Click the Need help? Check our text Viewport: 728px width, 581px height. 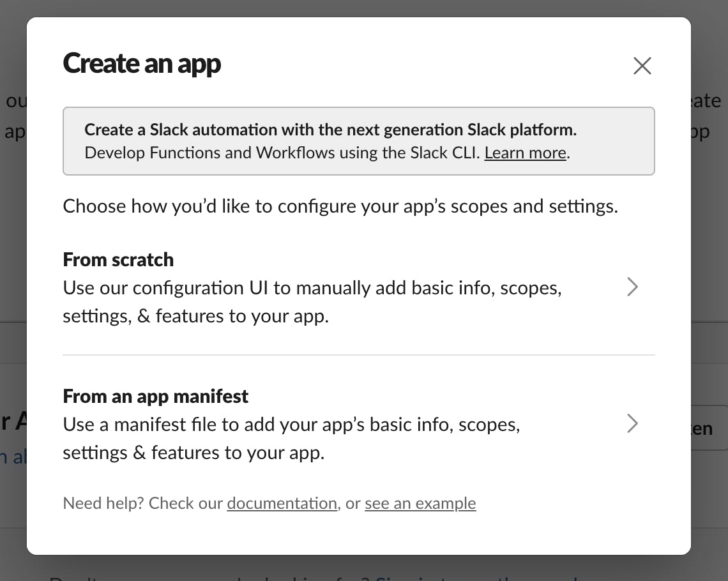tap(142, 503)
